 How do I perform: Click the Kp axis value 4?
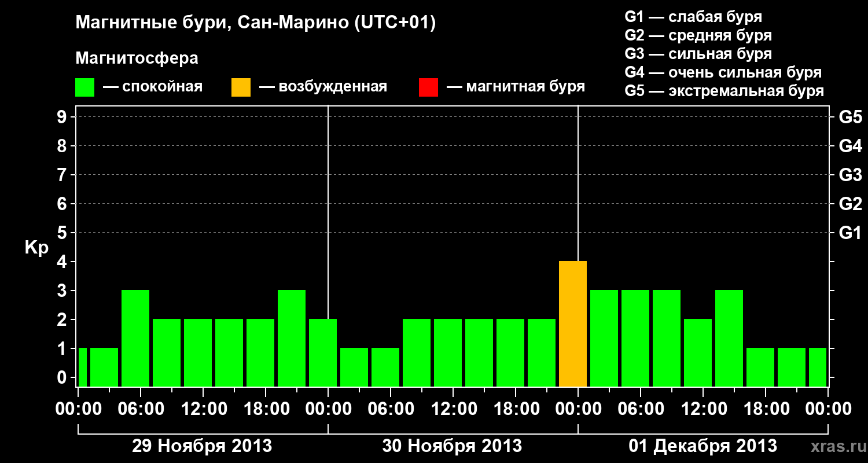(x=63, y=262)
